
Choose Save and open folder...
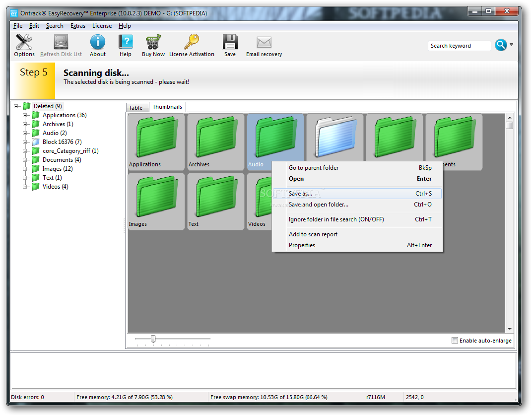click(x=358, y=204)
